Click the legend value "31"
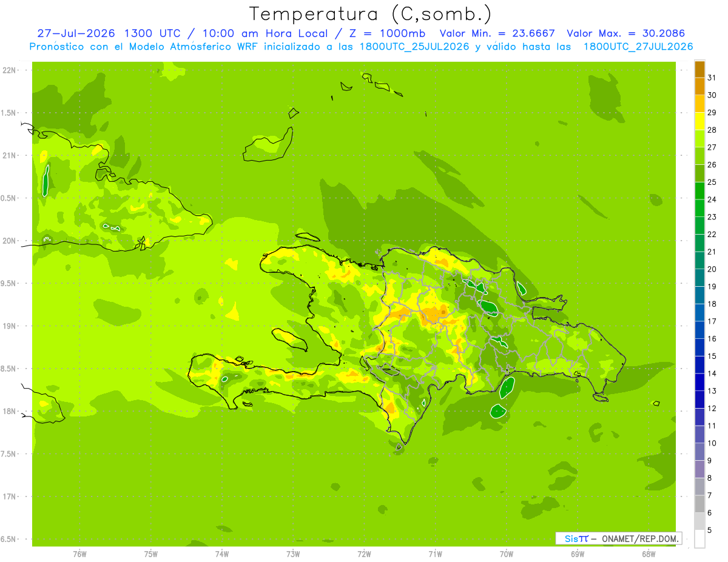 tap(712, 78)
